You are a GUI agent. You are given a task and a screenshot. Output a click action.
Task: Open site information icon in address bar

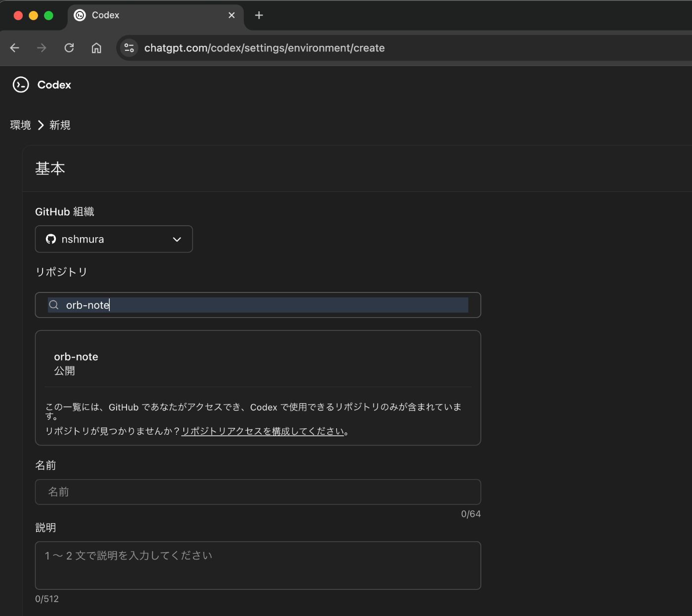pyautogui.click(x=129, y=48)
